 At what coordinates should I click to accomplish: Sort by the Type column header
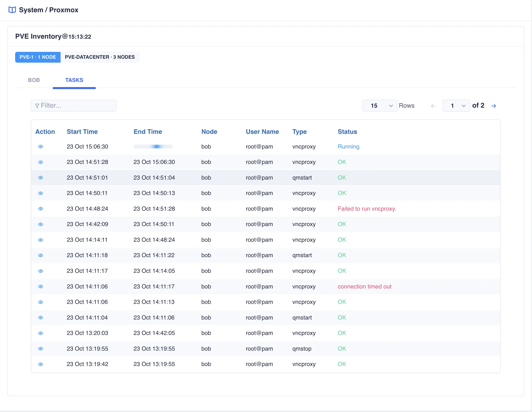[x=300, y=132]
